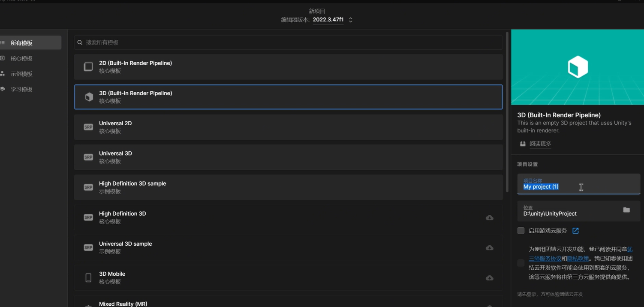The image size is (644, 307).
Task: Click the Universal 3D sample template title
Action: point(126,244)
